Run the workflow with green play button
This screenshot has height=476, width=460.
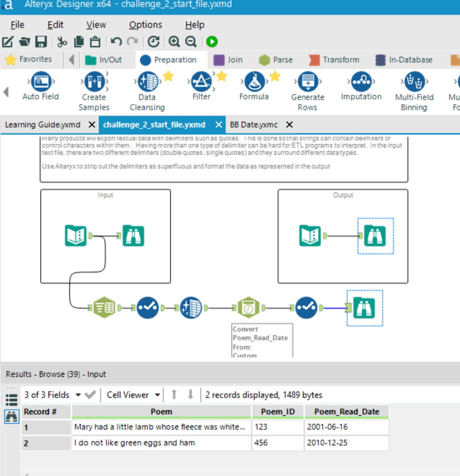click(x=212, y=41)
